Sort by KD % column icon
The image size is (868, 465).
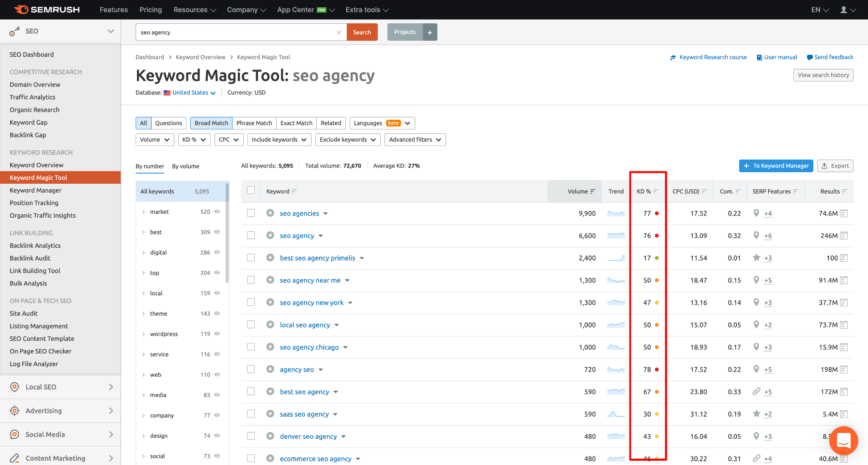pos(655,191)
